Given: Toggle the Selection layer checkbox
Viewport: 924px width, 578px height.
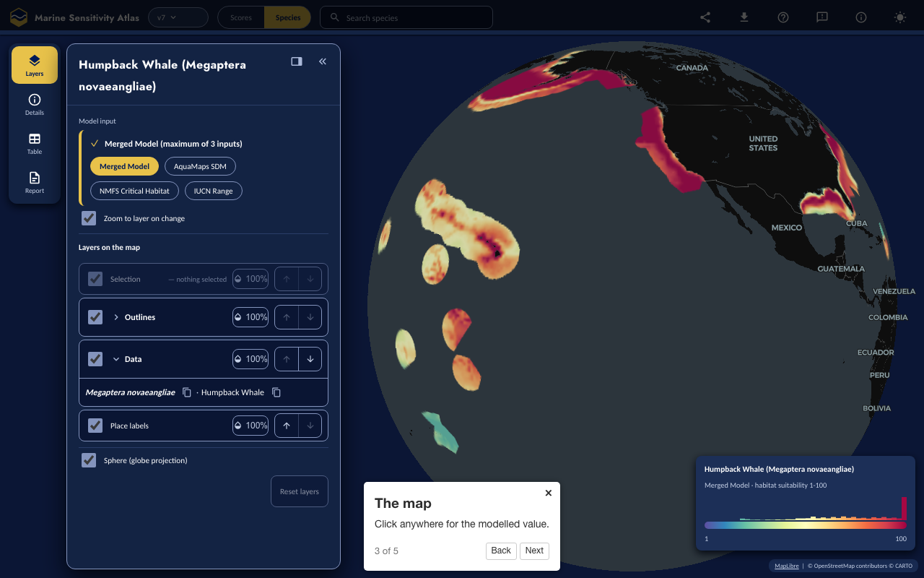Looking at the screenshot, I should coord(95,279).
